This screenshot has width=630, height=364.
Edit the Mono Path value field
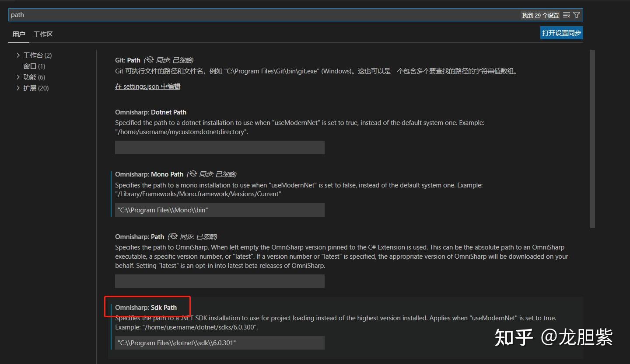219,210
